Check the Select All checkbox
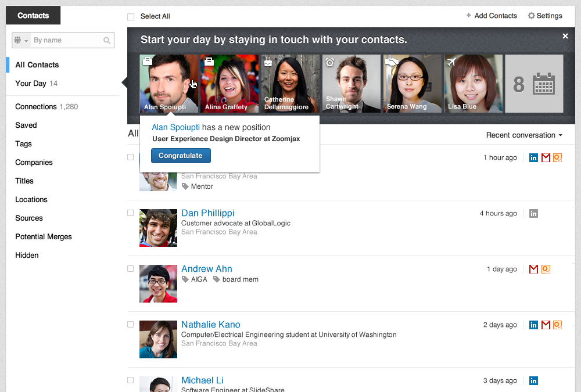The width and height of the screenshot is (581, 392). (x=131, y=16)
